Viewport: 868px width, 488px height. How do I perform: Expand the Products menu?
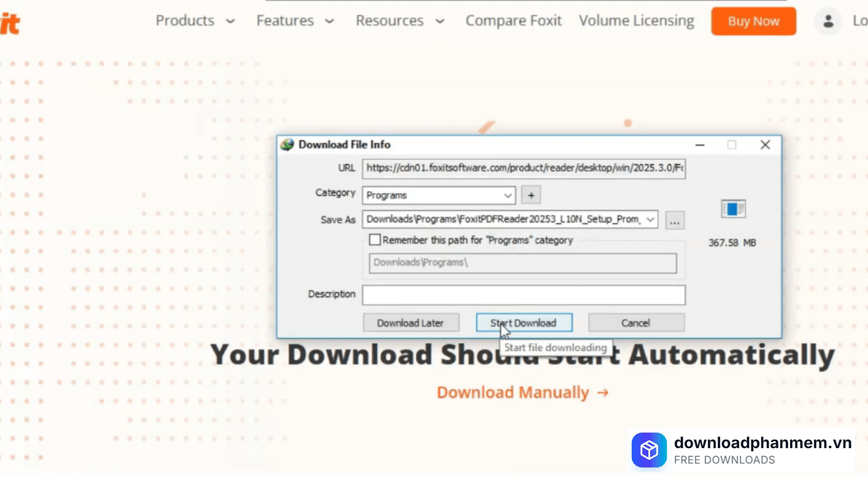[195, 21]
